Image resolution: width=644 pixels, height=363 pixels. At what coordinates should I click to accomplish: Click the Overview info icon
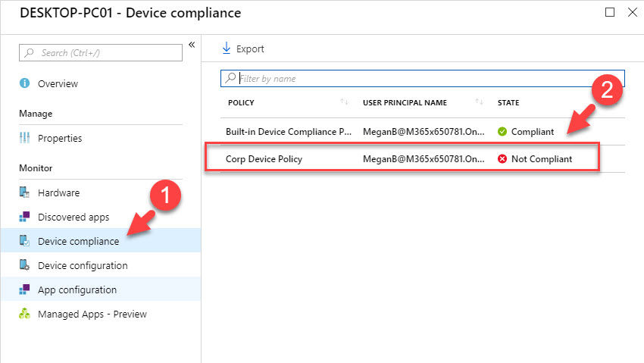pos(24,83)
